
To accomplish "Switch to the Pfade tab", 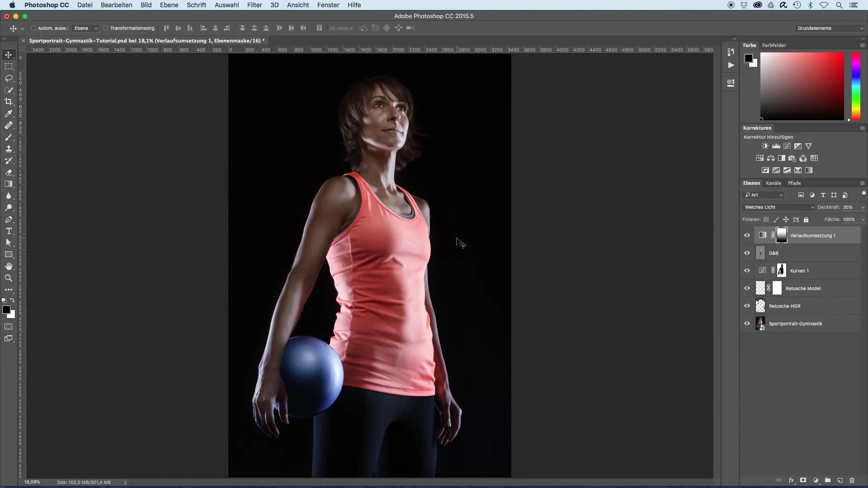I will (794, 183).
